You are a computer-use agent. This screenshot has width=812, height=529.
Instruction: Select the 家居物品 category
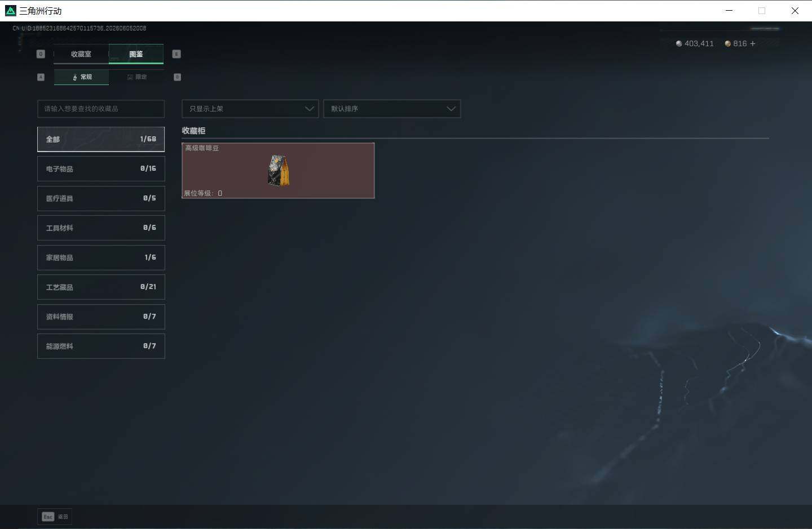point(101,257)
